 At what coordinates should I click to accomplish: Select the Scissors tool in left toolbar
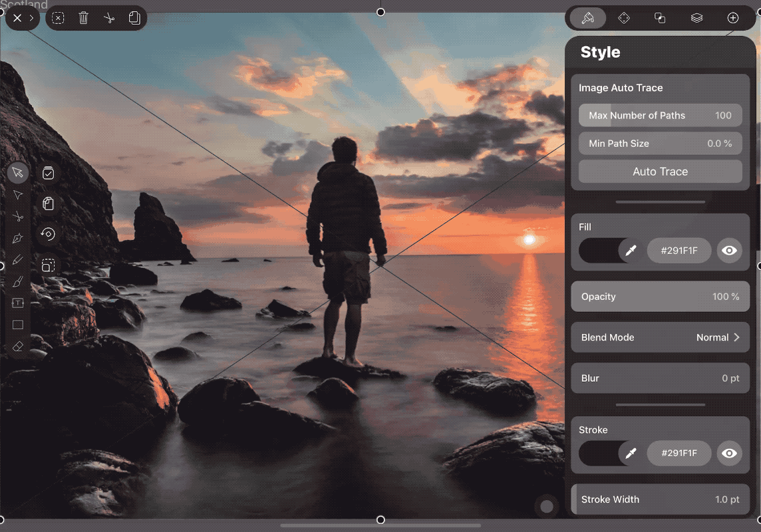coord(18,216)
